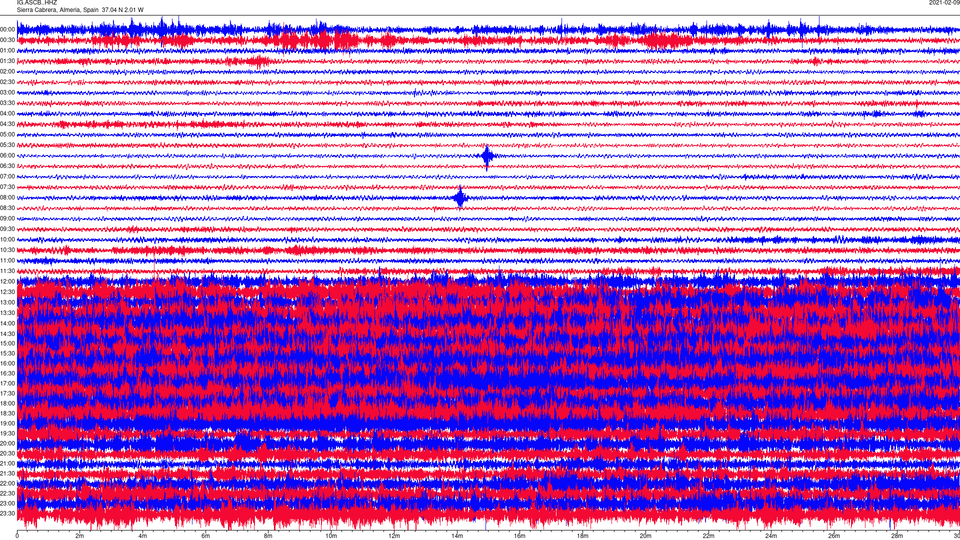Click the seismic event spike on the 06:00 trace
Image resolution: width=960 pixels, height=540 pixels.
coord(487,157)
